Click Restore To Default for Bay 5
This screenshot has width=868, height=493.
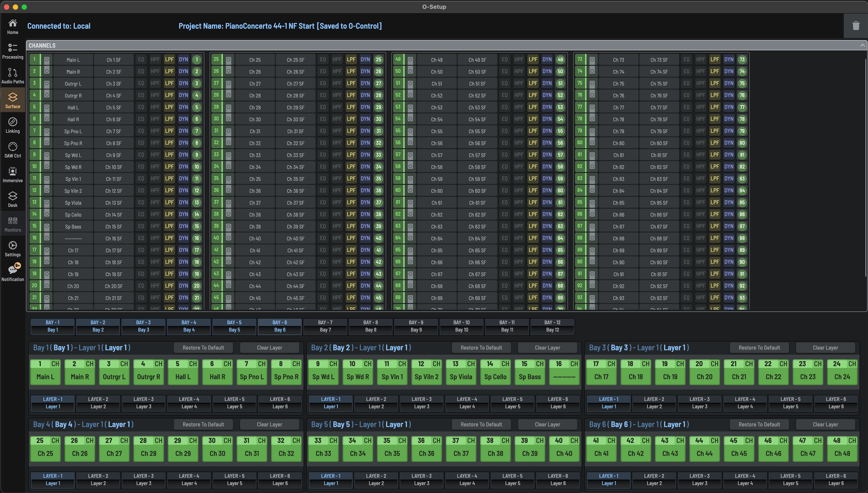(x=481, y=425)
